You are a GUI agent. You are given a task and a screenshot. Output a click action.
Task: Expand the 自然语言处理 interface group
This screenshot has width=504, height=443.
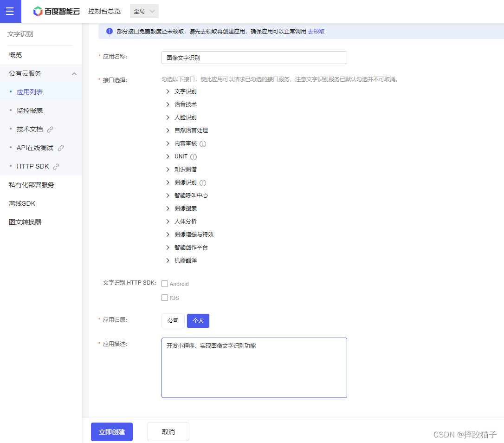(168, 130)
